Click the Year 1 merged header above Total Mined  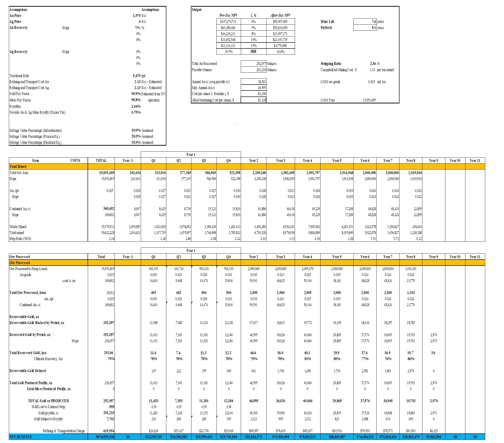191,155
